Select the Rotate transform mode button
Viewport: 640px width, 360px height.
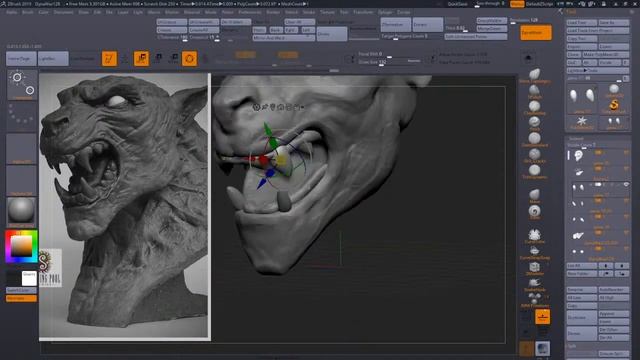174,59
